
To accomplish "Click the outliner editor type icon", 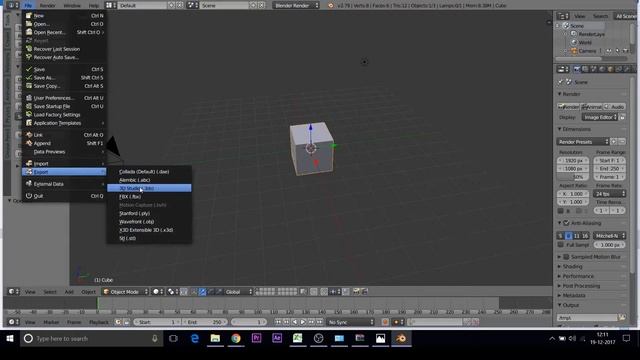I will click(x=563, y=16).
